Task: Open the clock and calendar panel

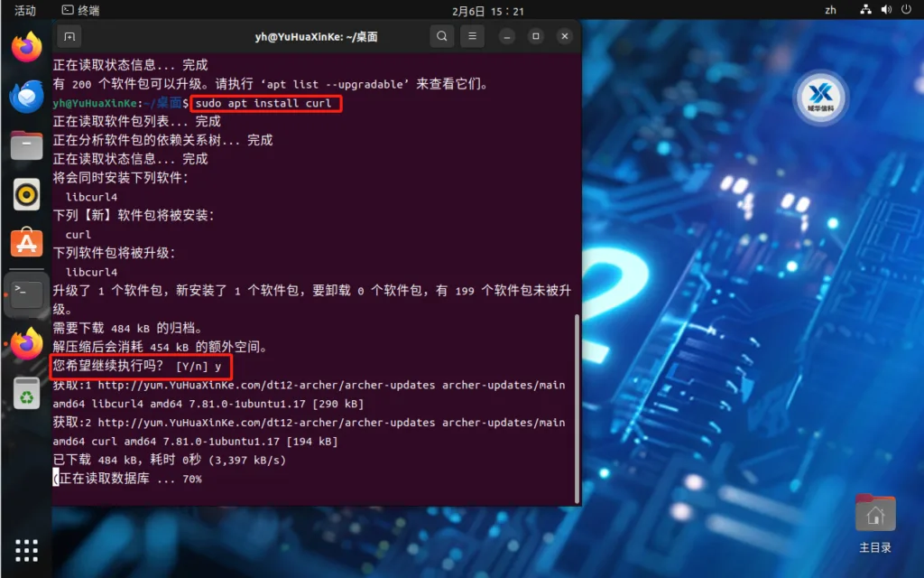Action: coord(488,11)
